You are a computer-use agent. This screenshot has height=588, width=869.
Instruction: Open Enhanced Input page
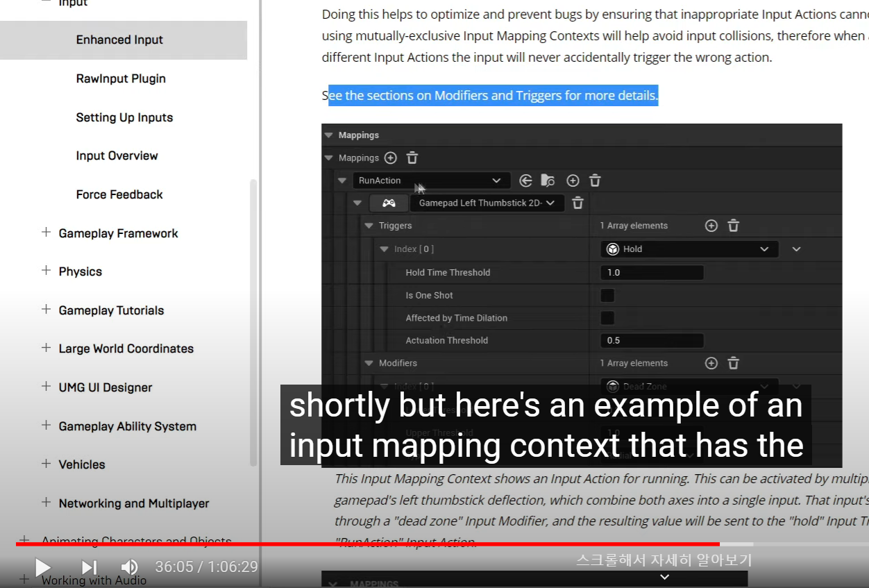pyautogui.click(x=119, y=40)
